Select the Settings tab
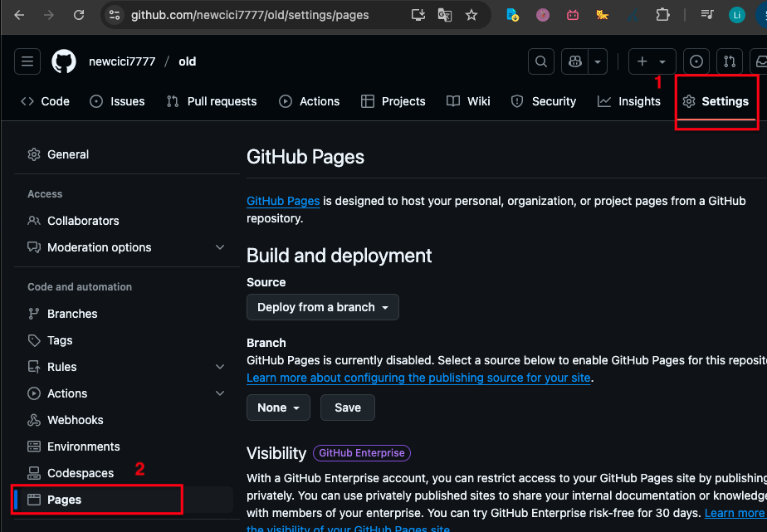Image resolution: width=767 pixels, height=532 pixels. 716,101
